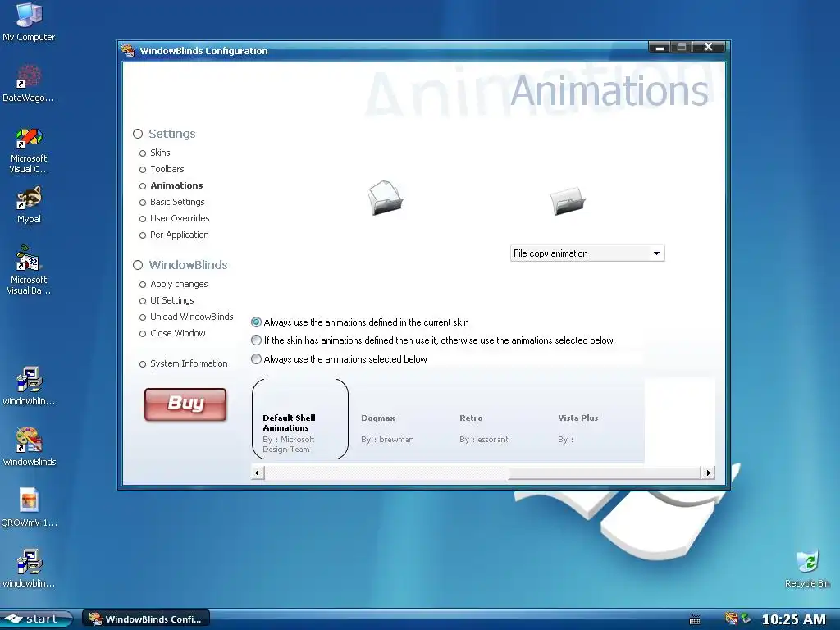Select the Vista Plus animation set
The image size is (840, 630).
(x=578, y=428)
